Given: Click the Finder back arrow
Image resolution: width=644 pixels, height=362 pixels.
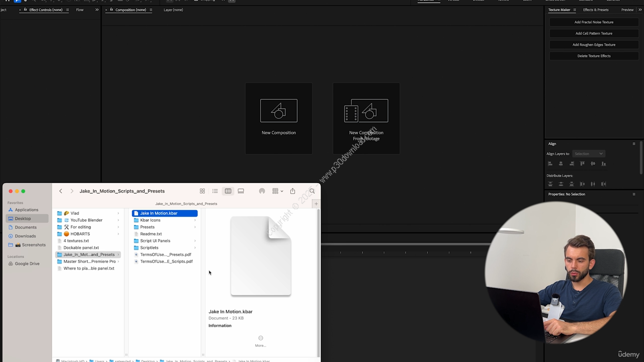Looking at the screenshot, I should pyautogui.click(x=61, y=191).
